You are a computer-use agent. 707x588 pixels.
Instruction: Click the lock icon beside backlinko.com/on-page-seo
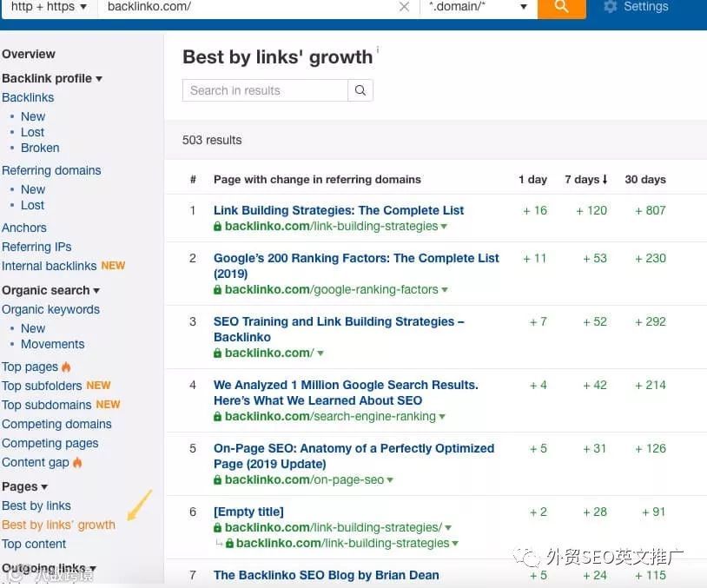(217, 479)
